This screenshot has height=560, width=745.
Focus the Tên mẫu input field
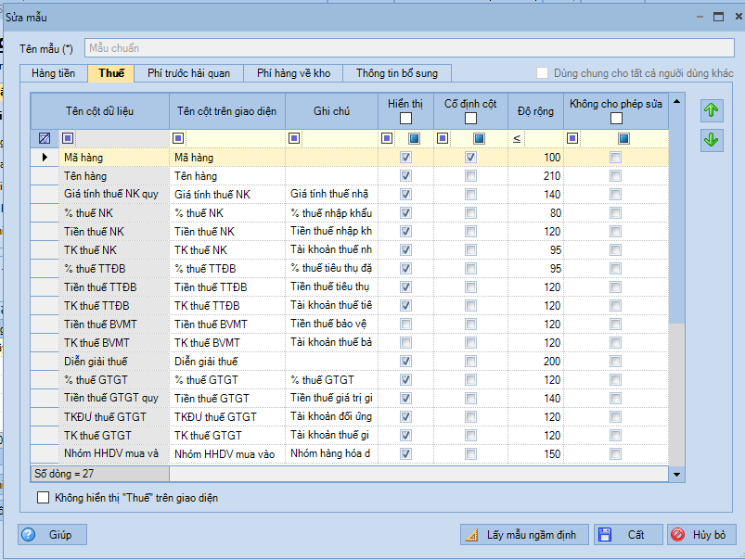(409, 48)
